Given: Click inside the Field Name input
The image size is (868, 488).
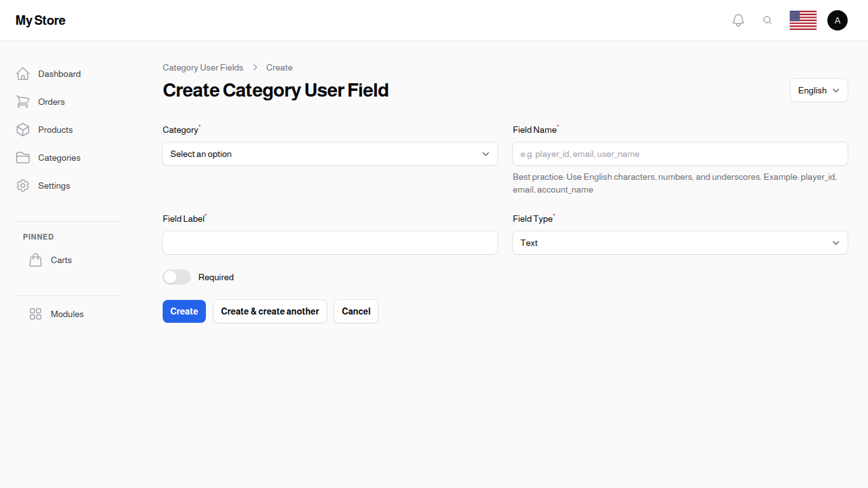Looking at the screenshot, I should [x=680, y=154].
